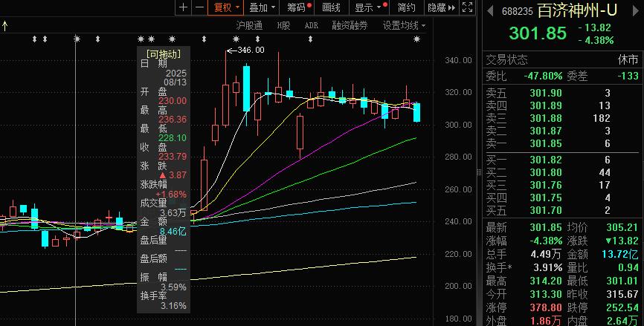Screen dimensions: 644x326
Task: Click the 可拖动 draggable info box header
Action: [164, 53]
